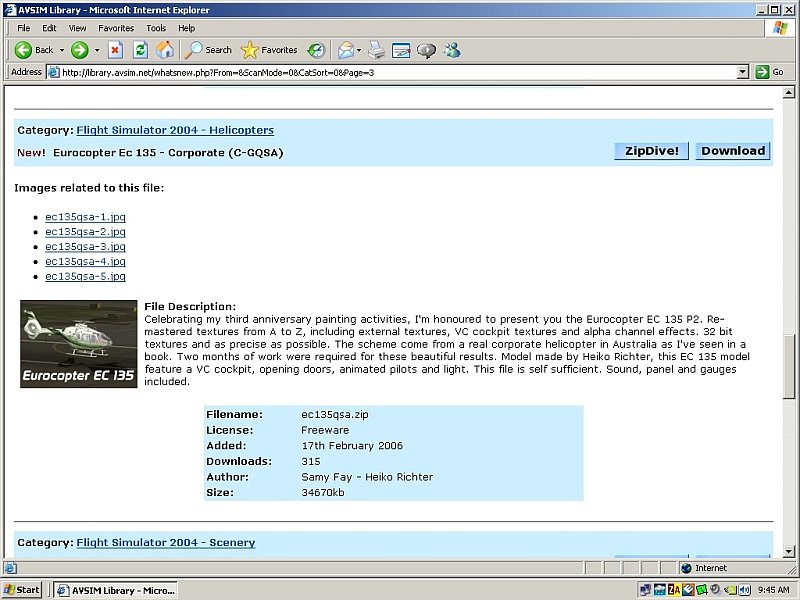Follow the Flight Simulator 2004 - Helicopters link
Viewport: 800px width, 600px height.
tap(175, 130)
